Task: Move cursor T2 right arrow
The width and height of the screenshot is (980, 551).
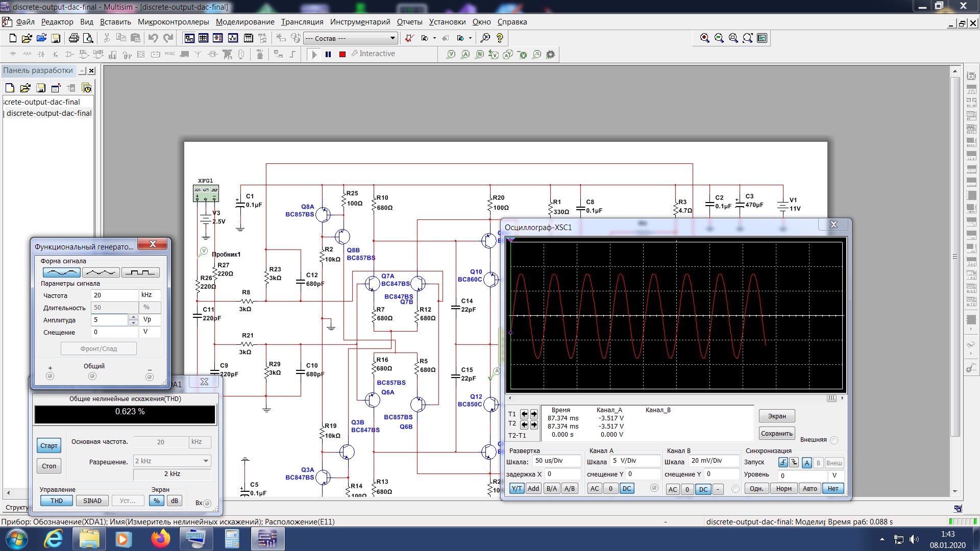Action: [534, 424]
